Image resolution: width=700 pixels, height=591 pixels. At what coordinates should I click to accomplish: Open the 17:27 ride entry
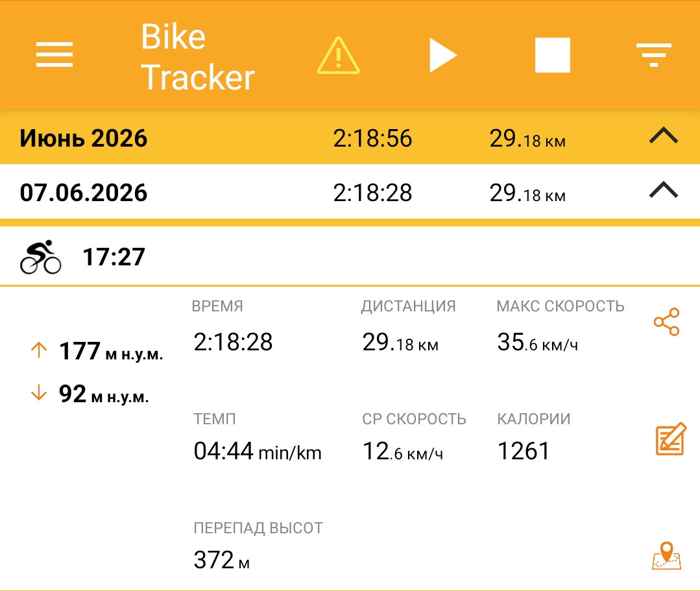(x=350, y=257)
